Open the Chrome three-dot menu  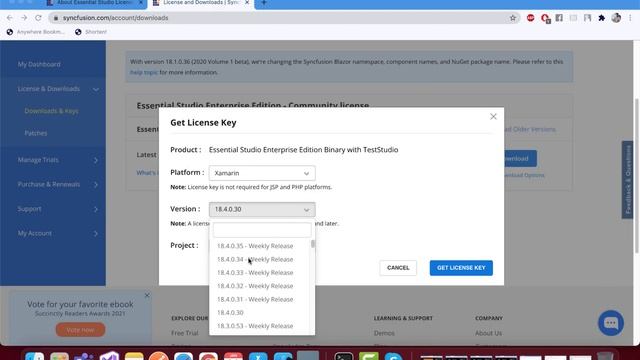pyautogui.click(x=631, y=18)
